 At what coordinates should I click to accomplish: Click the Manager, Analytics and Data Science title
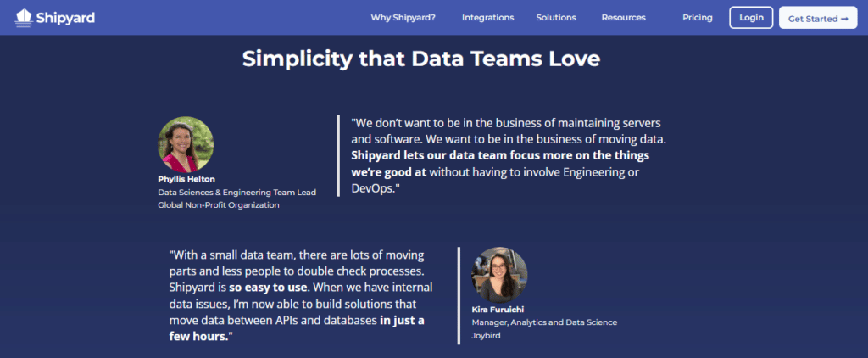coord(544,322)
